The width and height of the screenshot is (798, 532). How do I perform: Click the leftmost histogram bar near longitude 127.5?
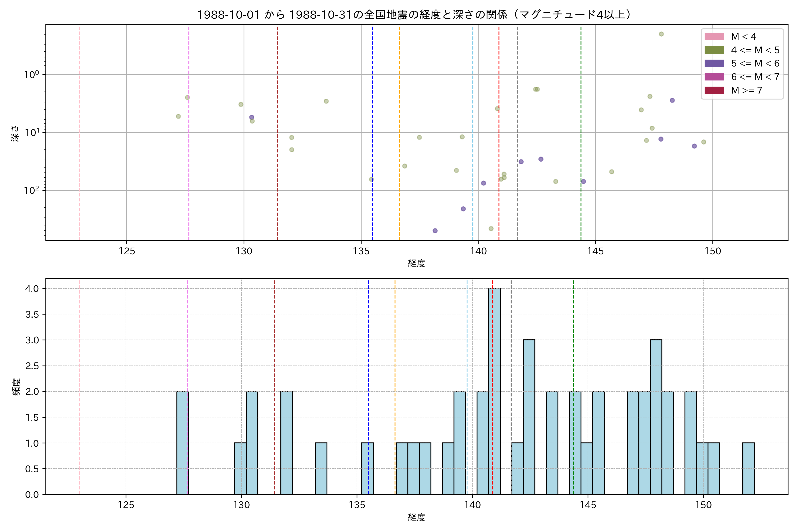pos(182,443)
